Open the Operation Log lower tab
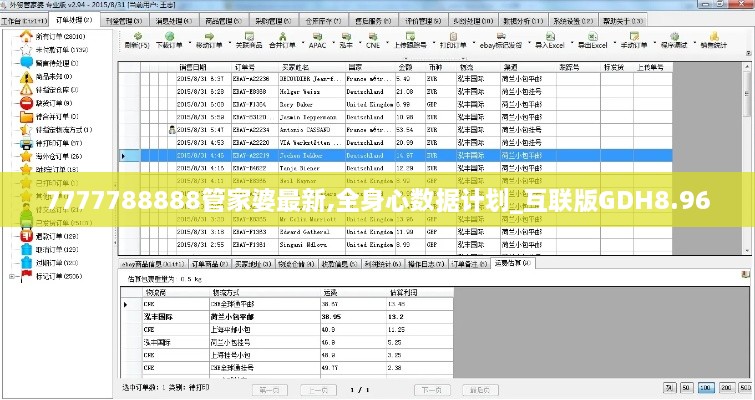 [x=426, y=264]
